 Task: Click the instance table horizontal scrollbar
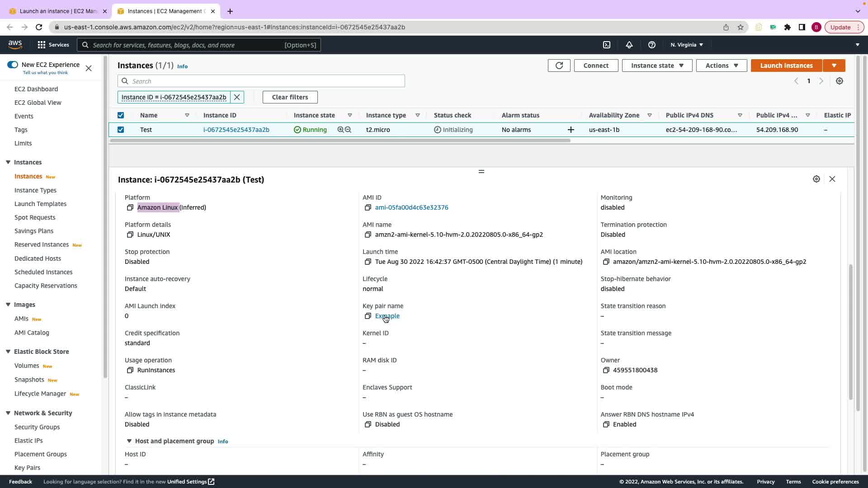(x=339, y=141)
